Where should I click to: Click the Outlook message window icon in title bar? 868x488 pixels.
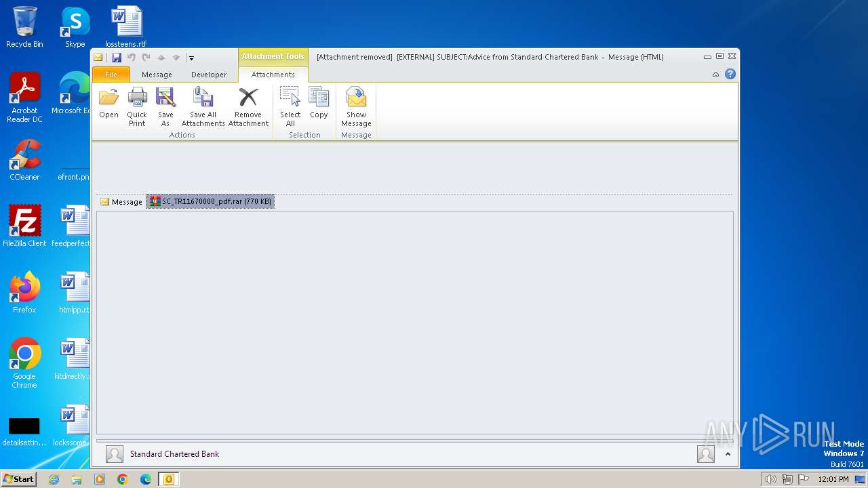(98, 58)
